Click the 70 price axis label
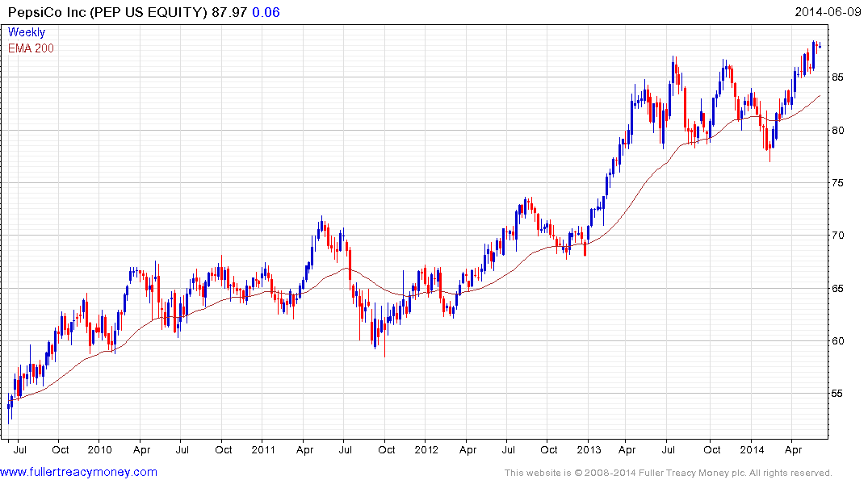 click(x=837, y=236)
